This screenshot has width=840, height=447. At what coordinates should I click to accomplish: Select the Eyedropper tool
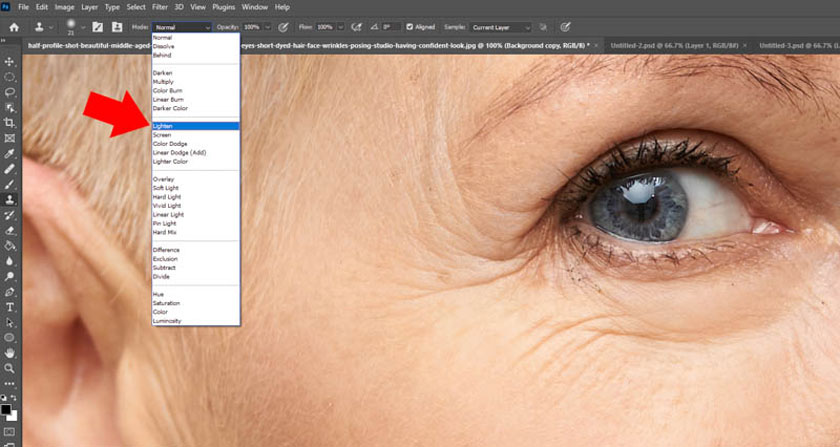pos(10,154)
